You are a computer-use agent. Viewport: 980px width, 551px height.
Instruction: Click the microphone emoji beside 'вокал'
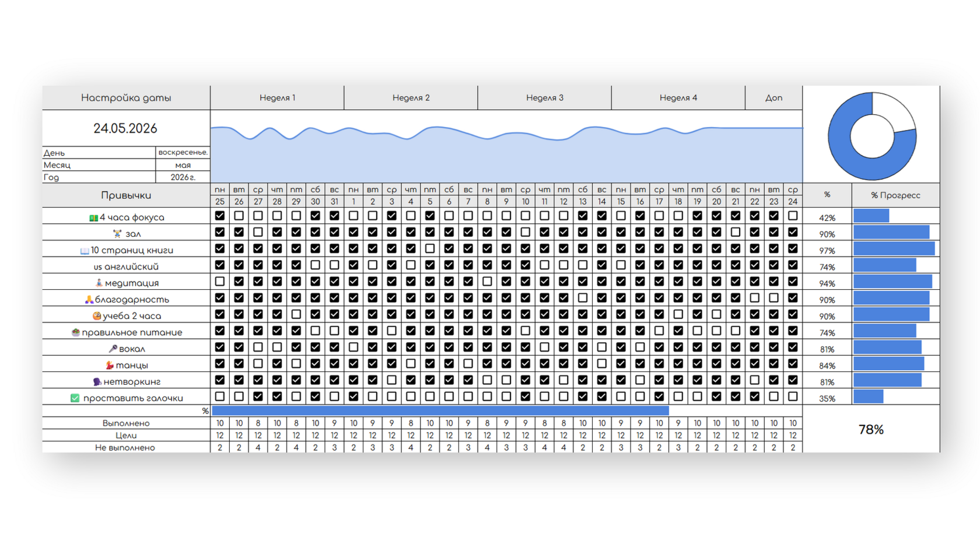coord(113,349)
